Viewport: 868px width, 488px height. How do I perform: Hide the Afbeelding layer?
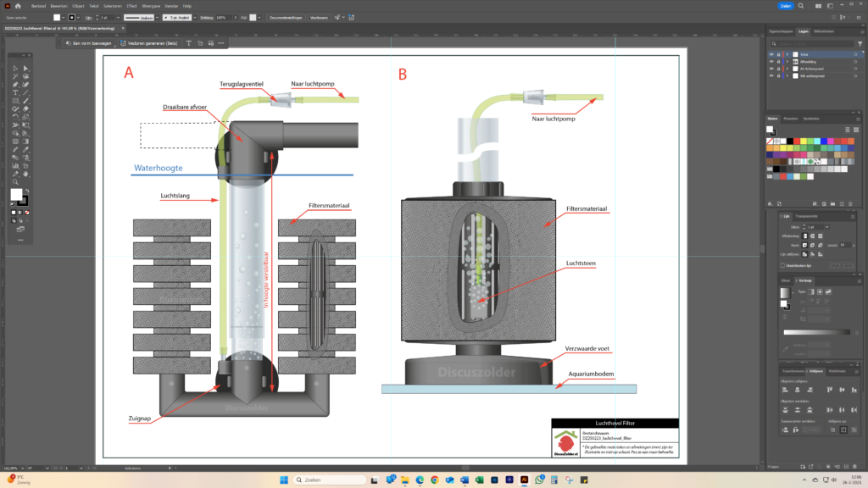tap(771, 62)
